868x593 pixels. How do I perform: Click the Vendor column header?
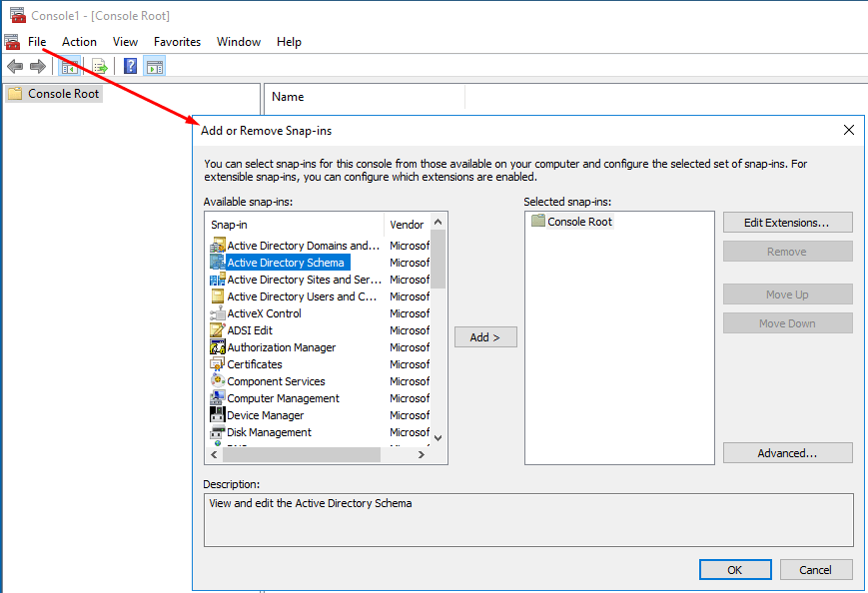coord(408,225)
